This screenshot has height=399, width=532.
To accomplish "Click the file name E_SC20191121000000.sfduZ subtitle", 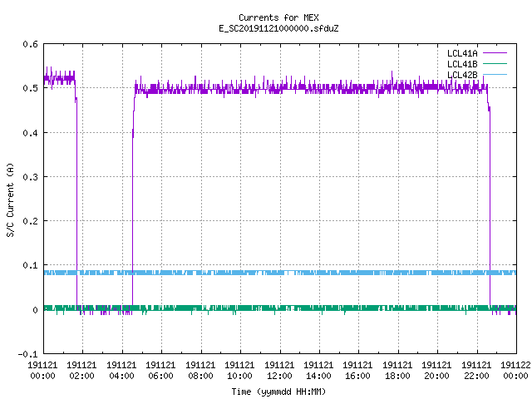I will coord(278,28).
